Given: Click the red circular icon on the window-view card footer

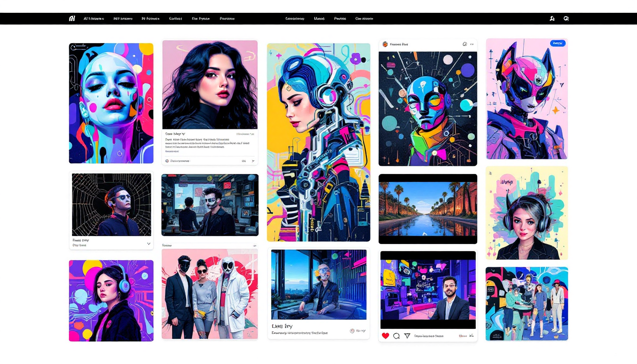Looking at the screenshot, I should (352, 331).
